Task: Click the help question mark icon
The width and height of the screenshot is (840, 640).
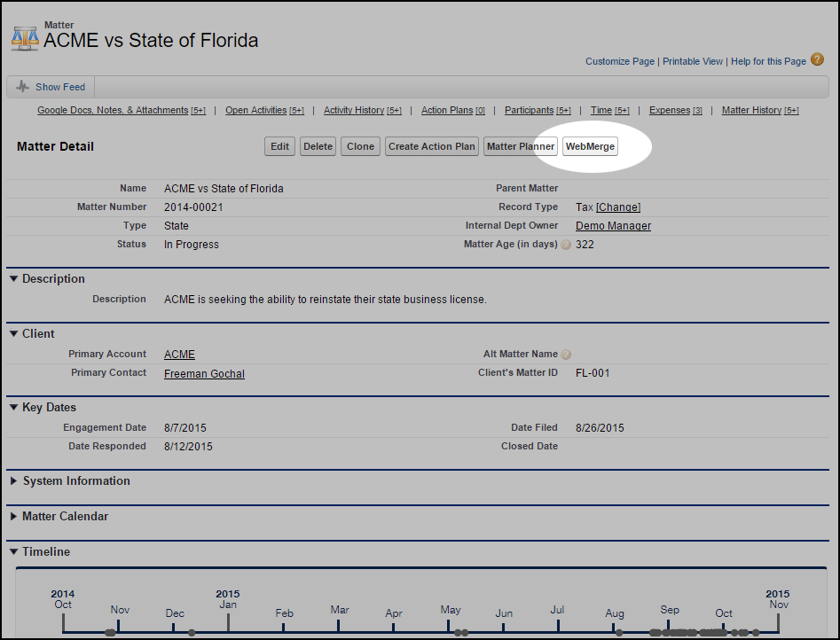Action: [817, 60]
